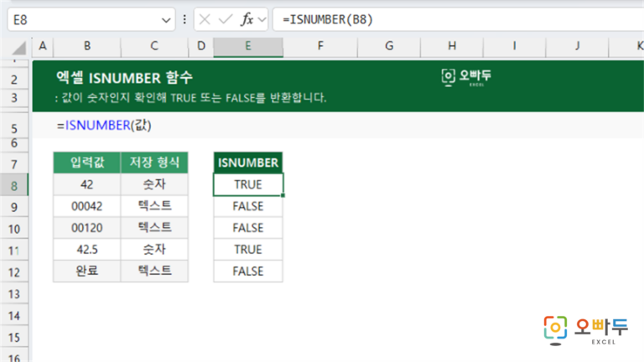Click the 입력값 header cell

click(x=87, y=163)
